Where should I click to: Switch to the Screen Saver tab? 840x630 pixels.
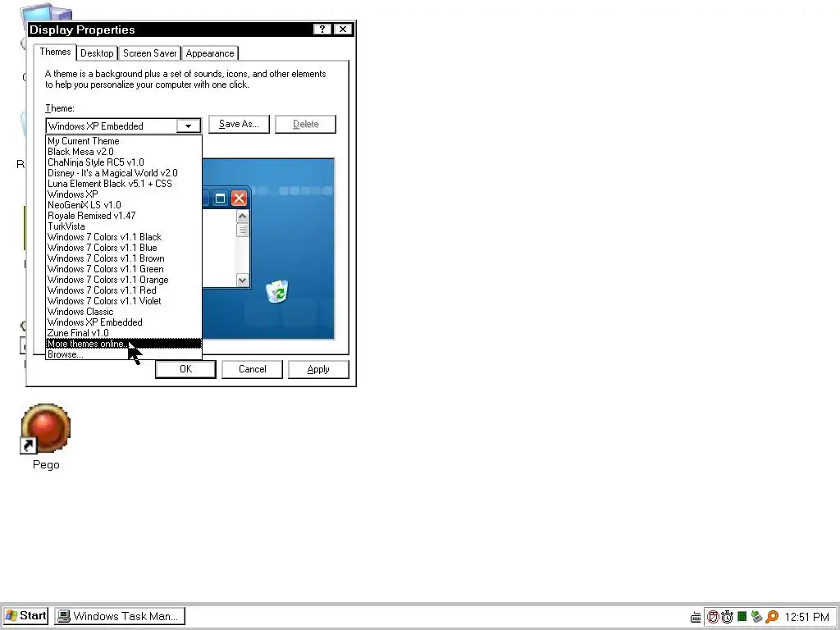coord(149,53)
